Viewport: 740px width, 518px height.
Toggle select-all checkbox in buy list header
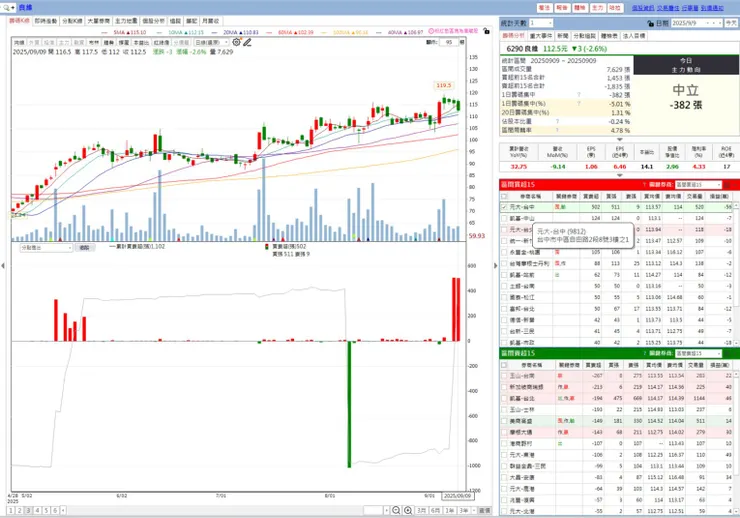(x=504, y=196)
